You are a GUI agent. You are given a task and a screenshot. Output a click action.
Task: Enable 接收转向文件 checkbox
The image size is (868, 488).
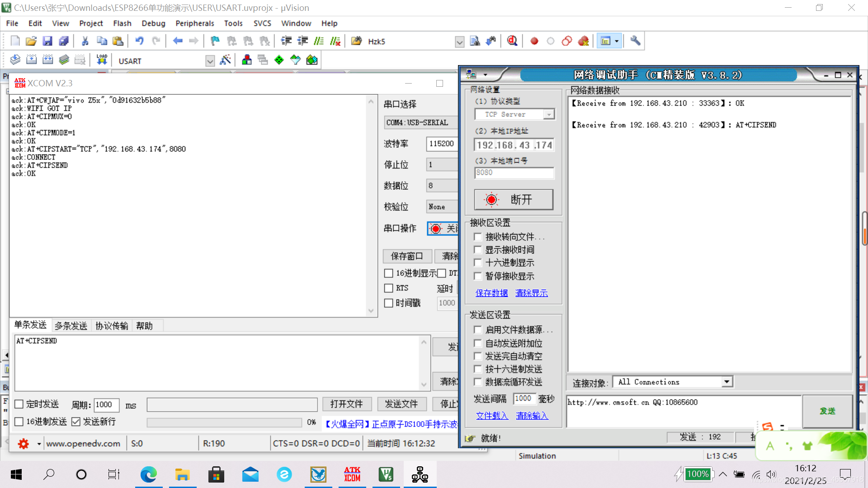(478, 237)
